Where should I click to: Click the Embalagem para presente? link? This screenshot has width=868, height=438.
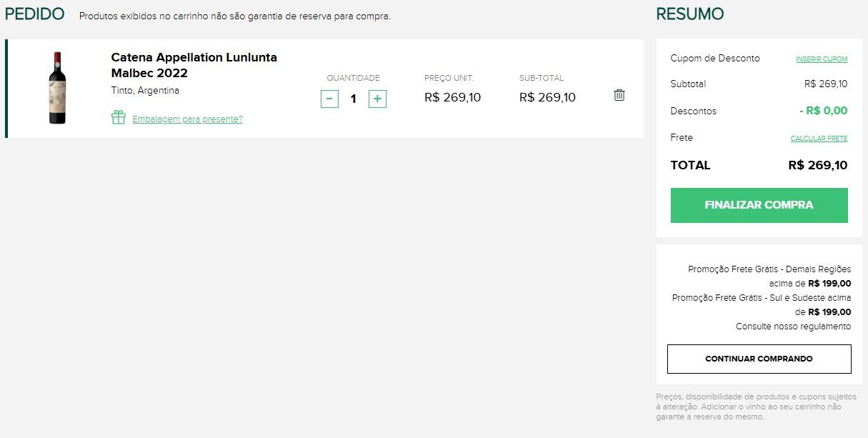187,119
